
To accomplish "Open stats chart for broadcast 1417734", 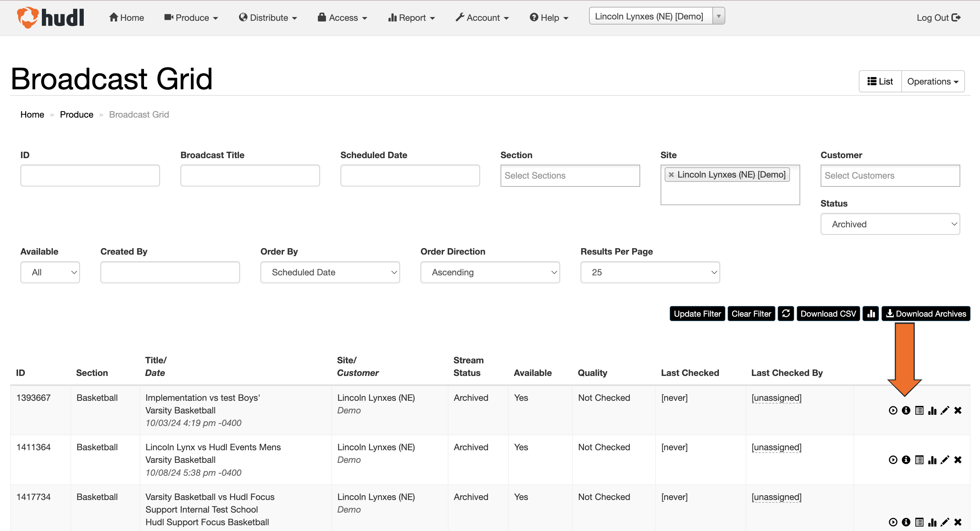I will point(932,522).
